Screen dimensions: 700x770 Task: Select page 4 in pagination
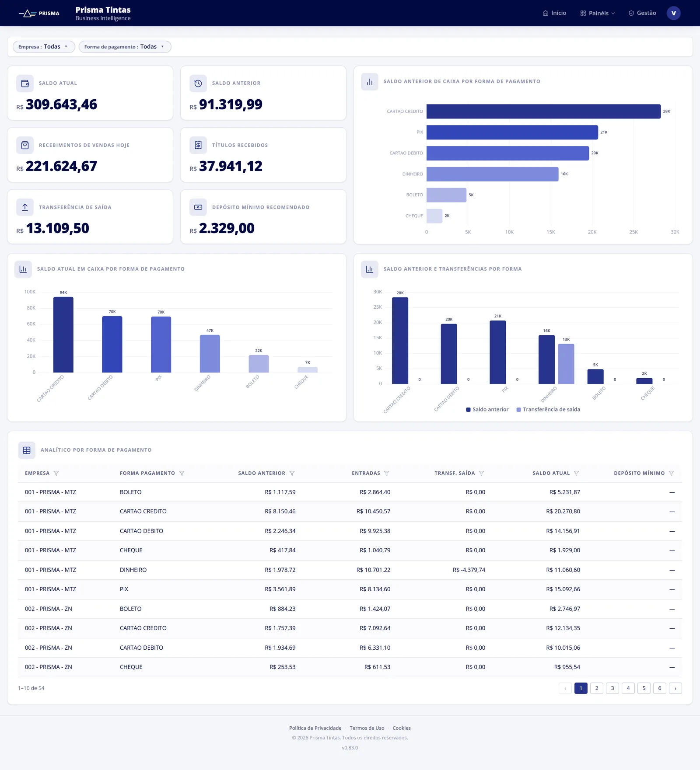[628, 688]
